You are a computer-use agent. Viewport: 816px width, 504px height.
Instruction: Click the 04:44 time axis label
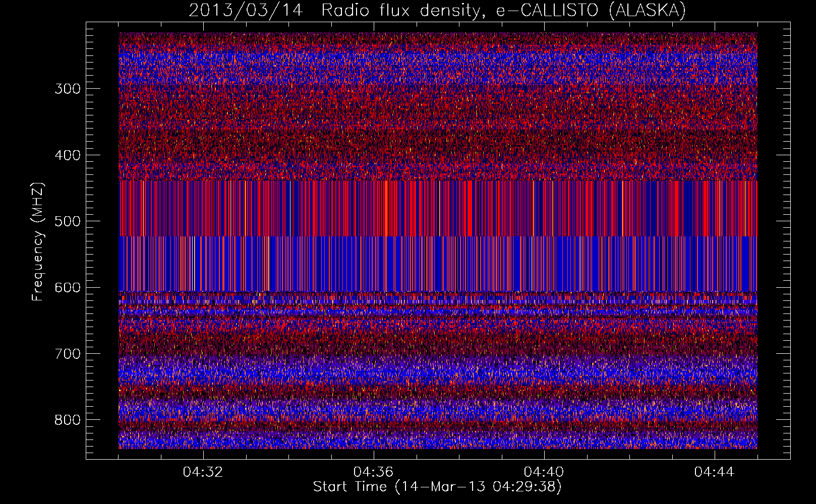[714, 472]
